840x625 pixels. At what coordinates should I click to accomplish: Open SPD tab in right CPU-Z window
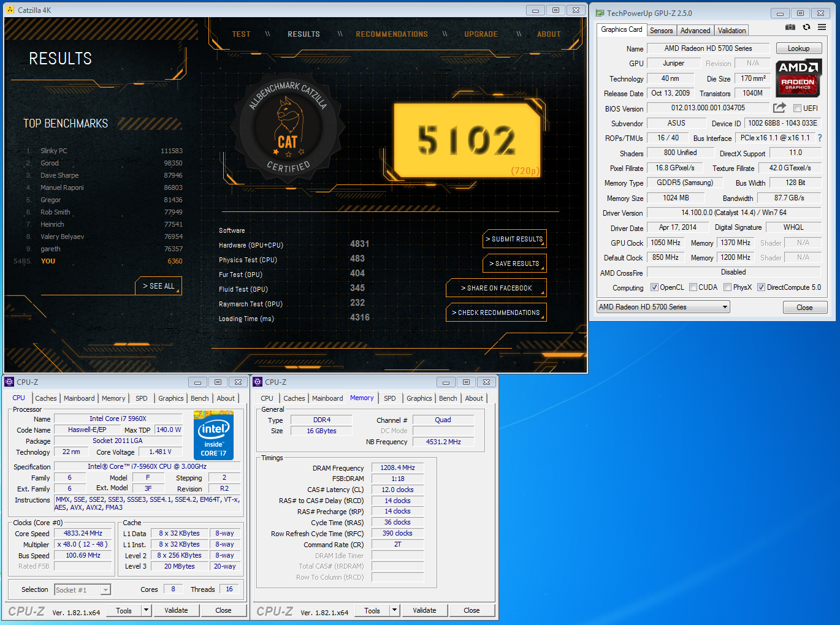[390, 398]
